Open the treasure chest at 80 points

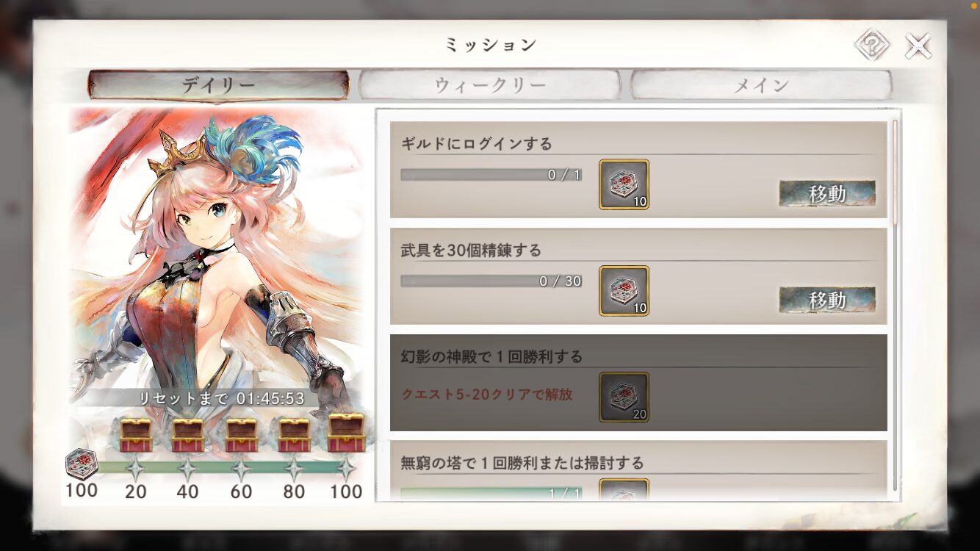coord(294,435)
